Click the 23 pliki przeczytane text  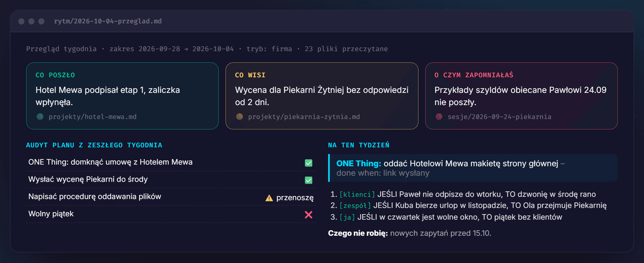346,49
